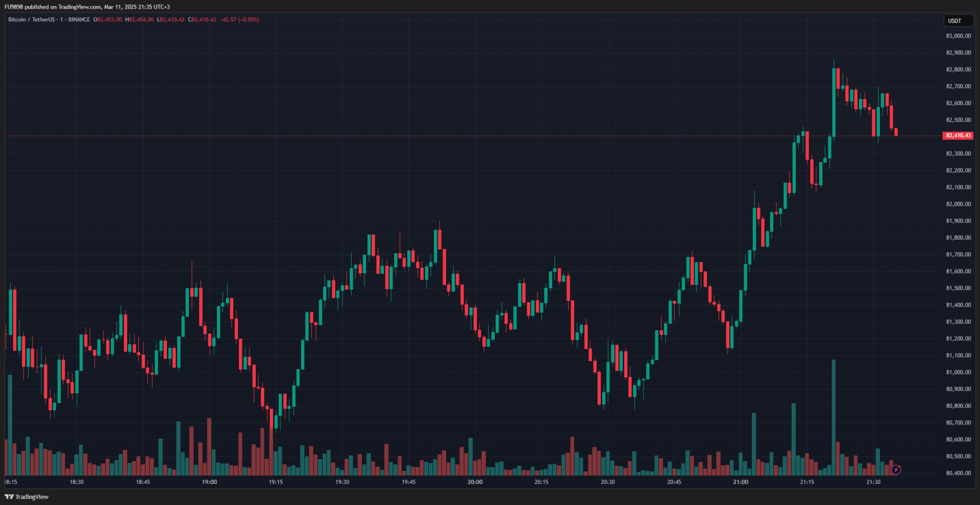
Task: Select the 20:00 time axis marker
Action: 475,482
